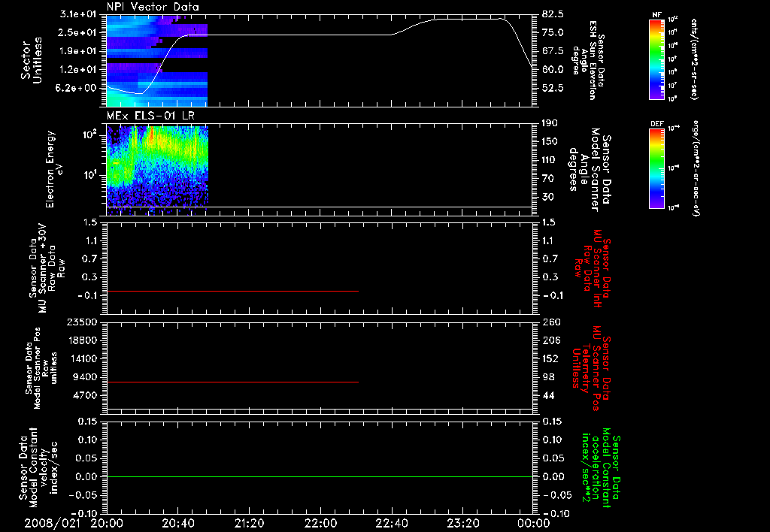This screenshot has width=770, height=532.
Task: Click the 52.5 sun elevation axis value
Action: [553, 88]
